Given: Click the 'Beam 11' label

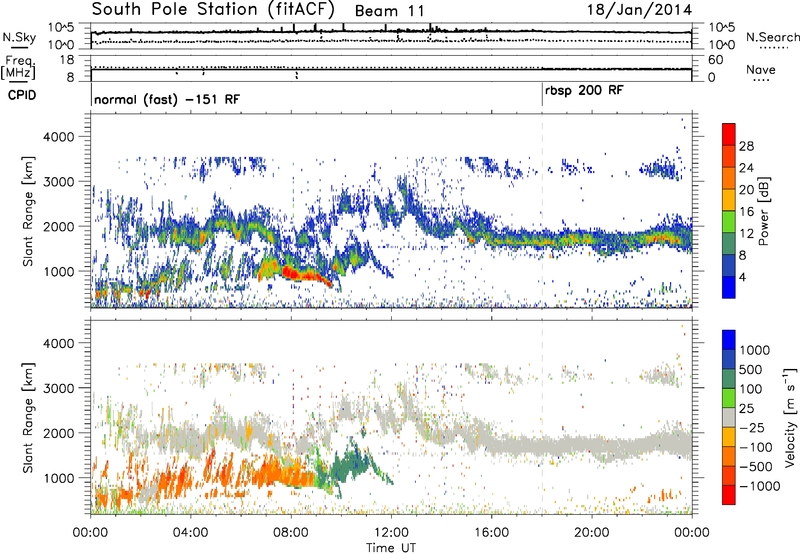Looking at the screenshot, I should pos(389,11).
